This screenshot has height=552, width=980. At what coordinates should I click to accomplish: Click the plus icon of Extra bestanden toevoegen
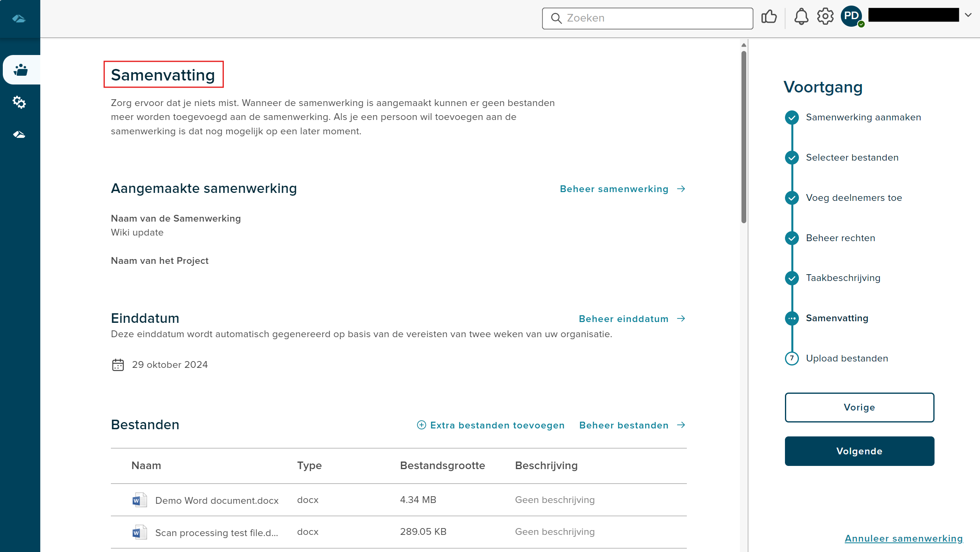421,425
